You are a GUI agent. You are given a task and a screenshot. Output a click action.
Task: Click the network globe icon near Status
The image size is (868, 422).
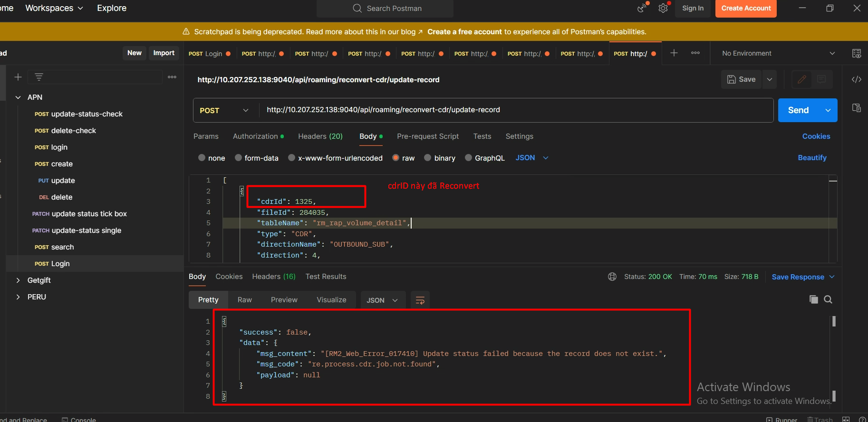[x=612, y=277]
